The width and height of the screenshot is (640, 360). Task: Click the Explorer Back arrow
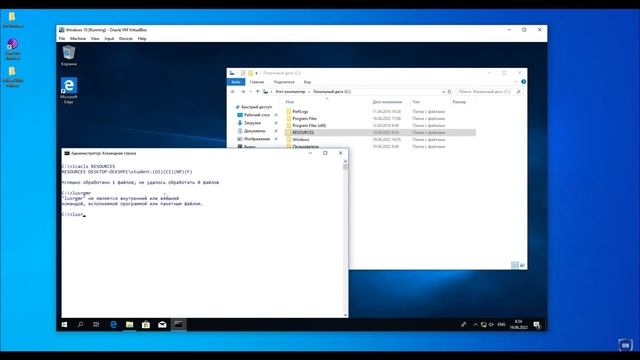click(233, 92)
